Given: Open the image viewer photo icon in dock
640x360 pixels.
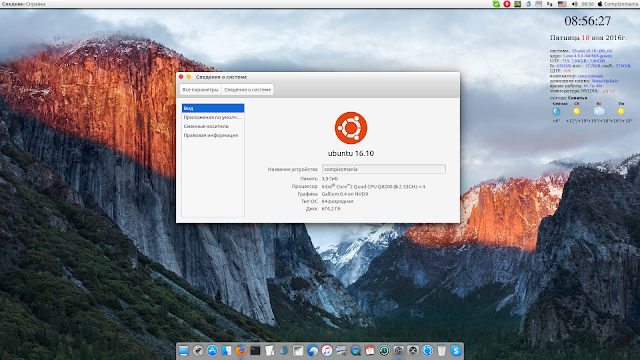Looking at the screenshot, I should pyautogui.click(x=341, y=350).
